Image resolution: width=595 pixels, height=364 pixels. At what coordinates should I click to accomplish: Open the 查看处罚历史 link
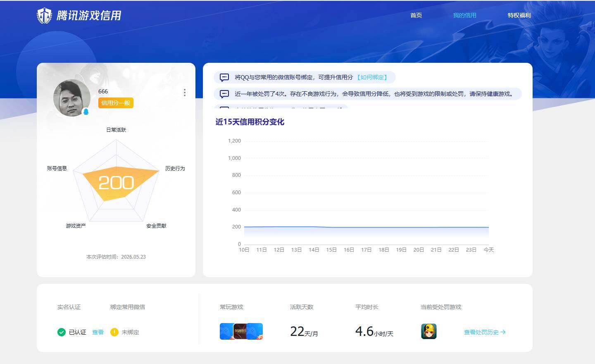pos(485,332)
